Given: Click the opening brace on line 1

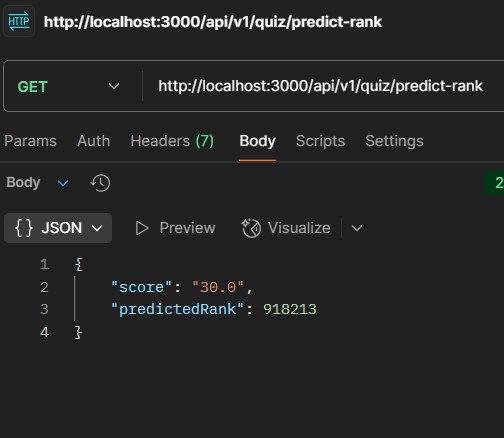Looking at the screenshot, I should point(79,265).
